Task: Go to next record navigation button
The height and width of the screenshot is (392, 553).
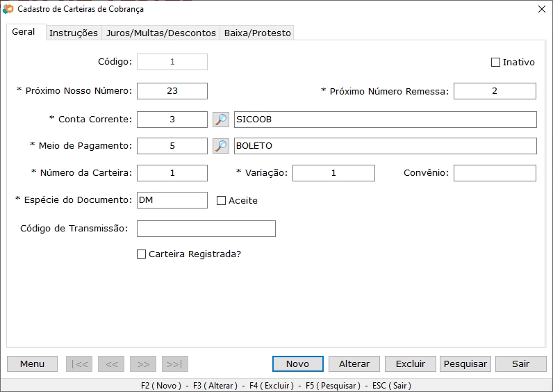Action: tap(143, 364)
